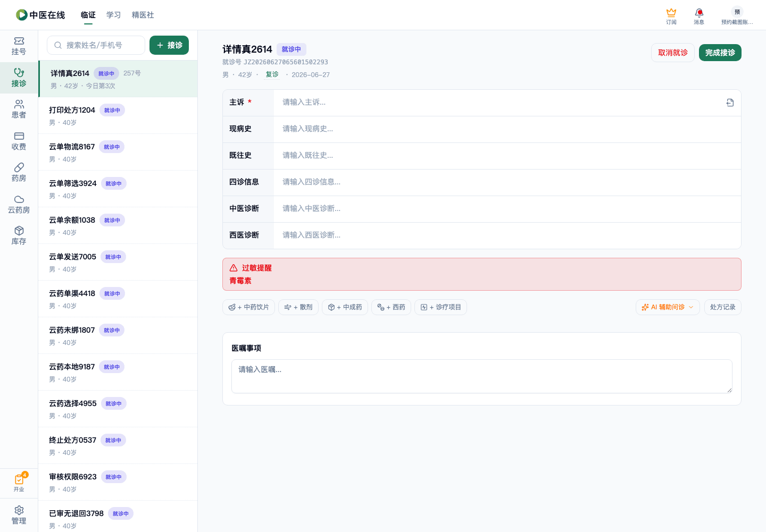Switch to the 学习 tab
Screen dimensions: 766x532
[114, 15]
